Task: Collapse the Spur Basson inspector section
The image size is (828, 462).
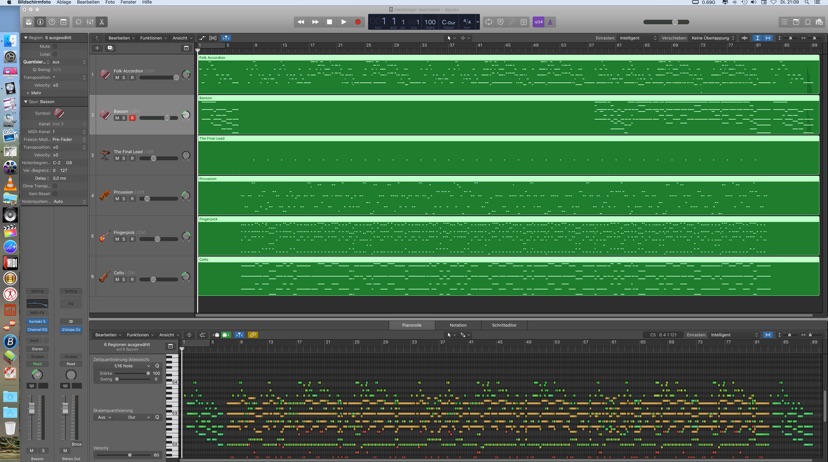Action: click(x=25, y=101)
